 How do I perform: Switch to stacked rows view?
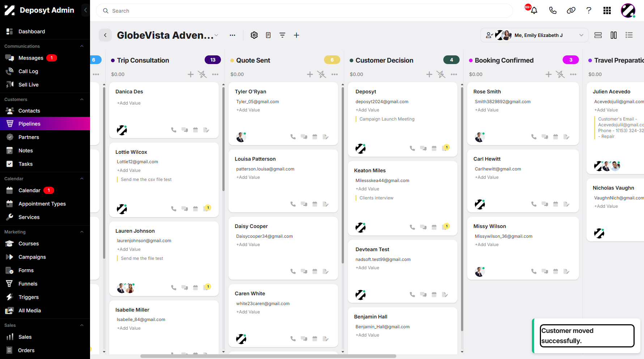coord(598,35)
